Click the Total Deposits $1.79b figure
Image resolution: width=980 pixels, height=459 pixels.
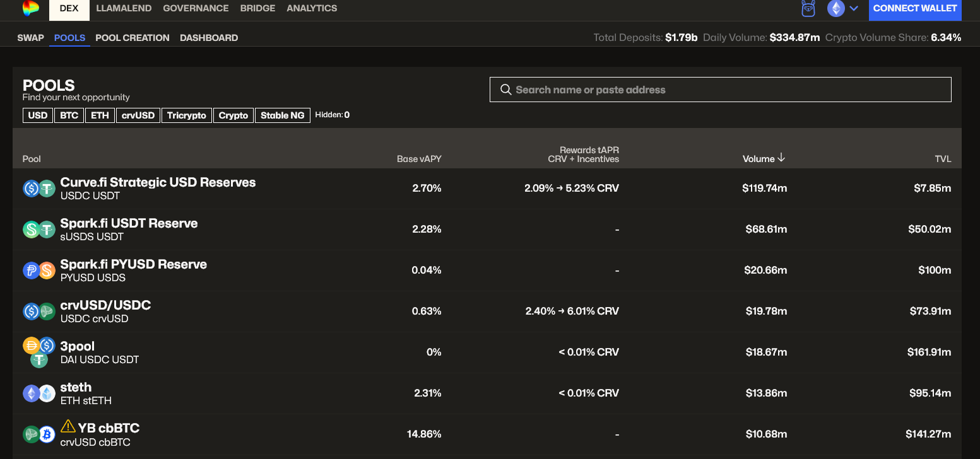tap(681, 38)
